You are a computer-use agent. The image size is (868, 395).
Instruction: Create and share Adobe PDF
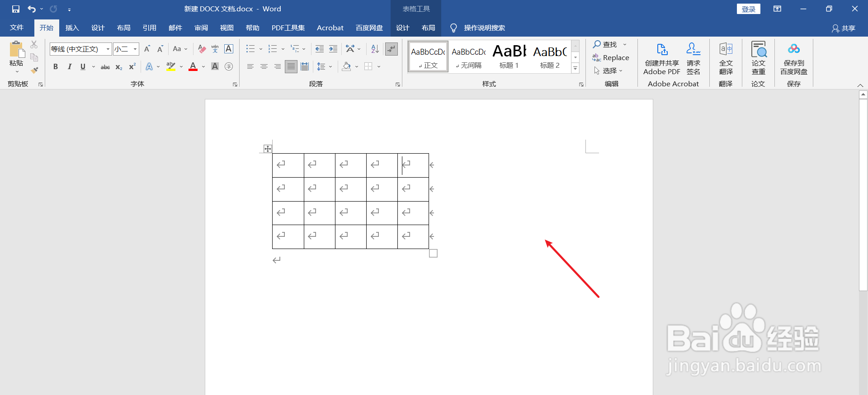click(662, 59)
